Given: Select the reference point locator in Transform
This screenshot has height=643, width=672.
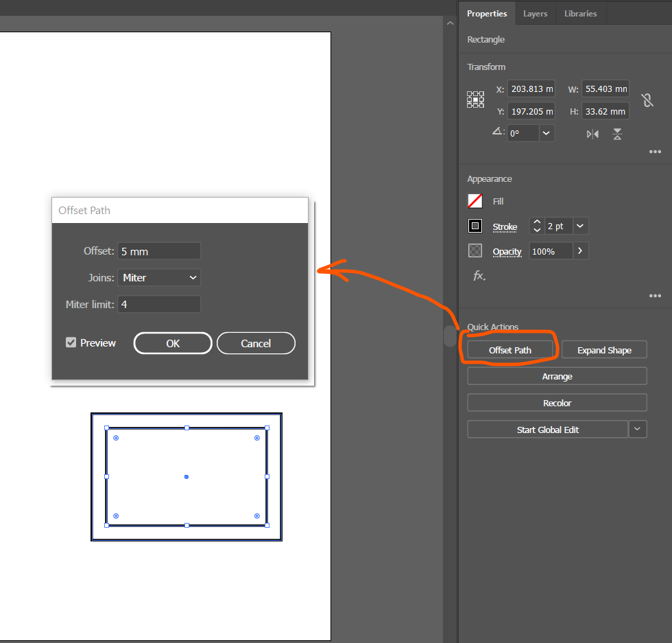Looking at the screenshot, I should [x=475, y=100].
